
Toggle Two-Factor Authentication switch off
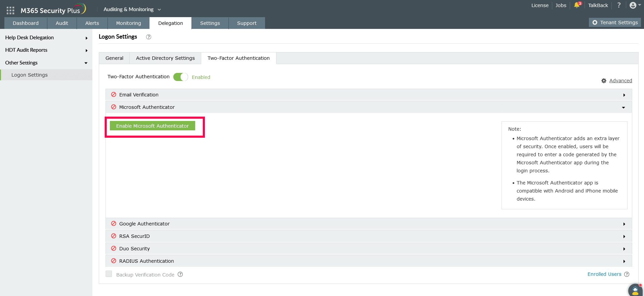(x=181, y=77)
